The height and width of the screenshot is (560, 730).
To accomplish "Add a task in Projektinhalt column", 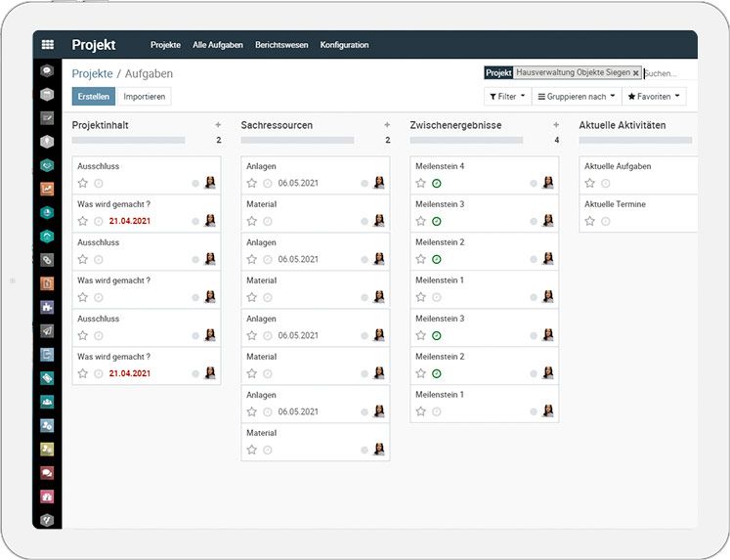I will (218, 125).
